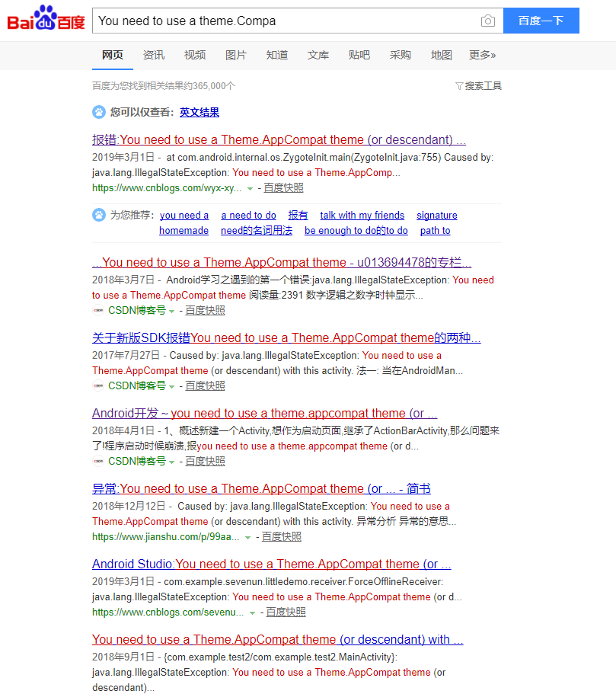Click suggested search 'homemade'
Screen dimensions: 616x694
coord(184,231)
